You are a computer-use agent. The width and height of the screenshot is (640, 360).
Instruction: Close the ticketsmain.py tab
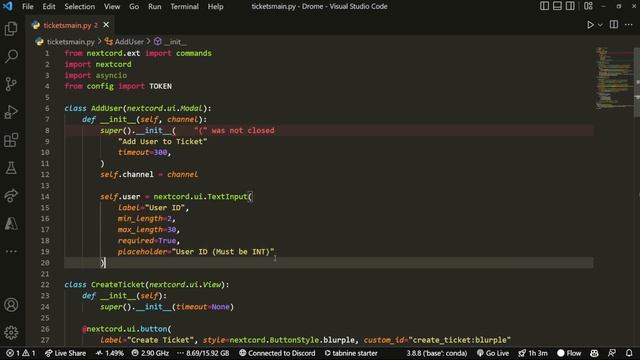pos(106,25)
